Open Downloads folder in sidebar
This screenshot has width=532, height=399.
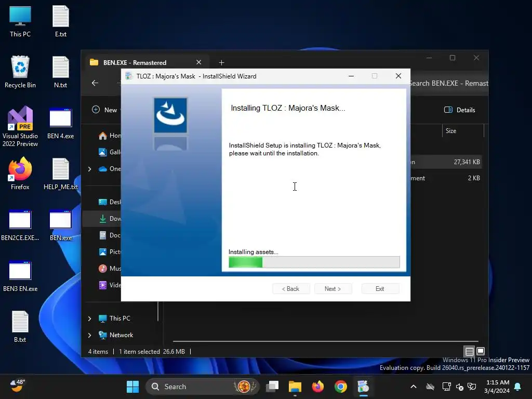tap(109, 219)
